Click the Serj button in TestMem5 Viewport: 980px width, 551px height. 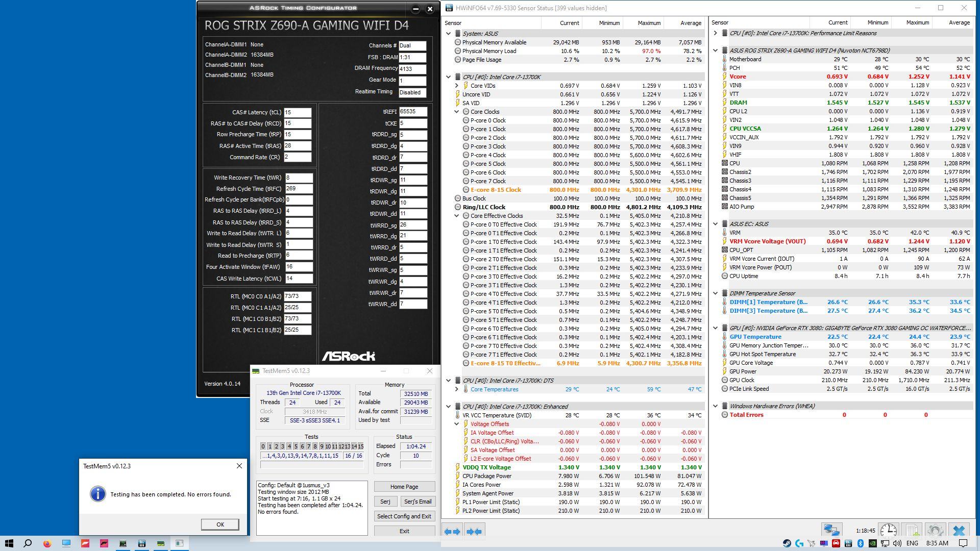click(385, 502)
